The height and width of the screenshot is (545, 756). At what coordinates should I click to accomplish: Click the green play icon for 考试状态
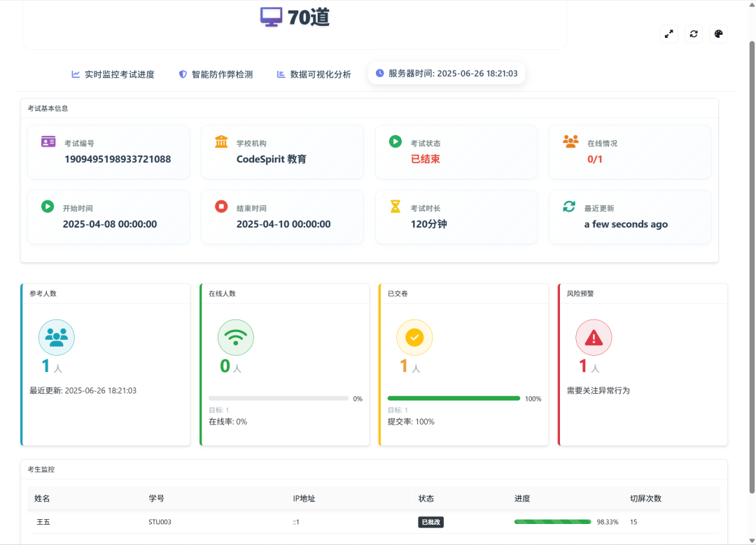395,142
